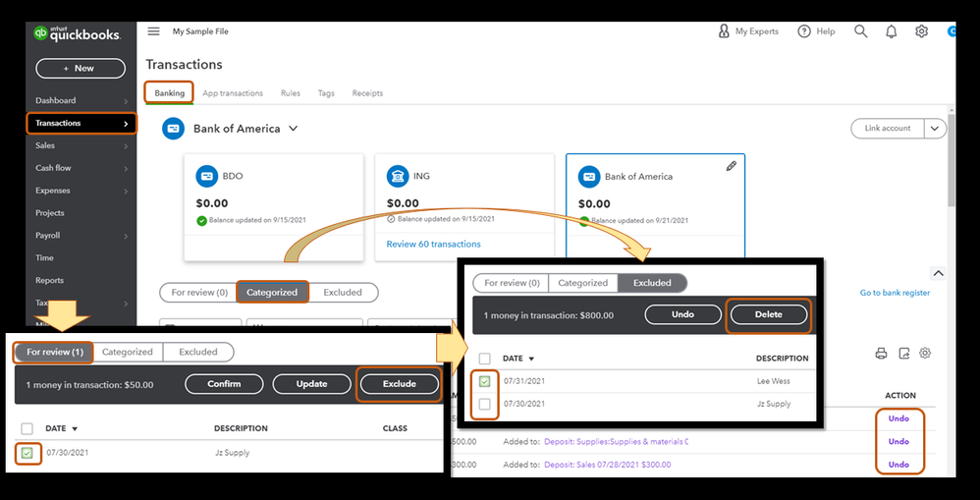980x500 pixels.
Task: Open the Link account dropdown arrow
Action: point(935,128)
